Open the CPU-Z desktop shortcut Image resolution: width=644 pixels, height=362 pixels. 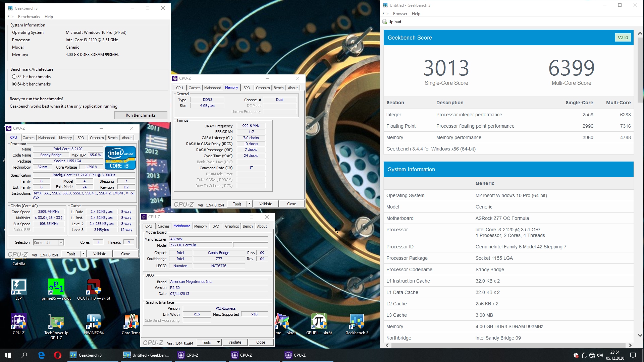(x=18, y=324)
